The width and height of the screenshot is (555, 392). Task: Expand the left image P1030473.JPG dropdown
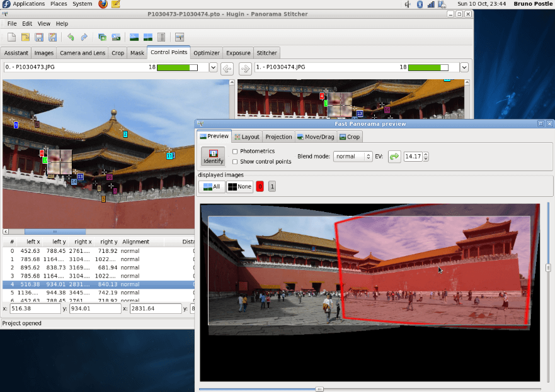click(x=213, y=67)
